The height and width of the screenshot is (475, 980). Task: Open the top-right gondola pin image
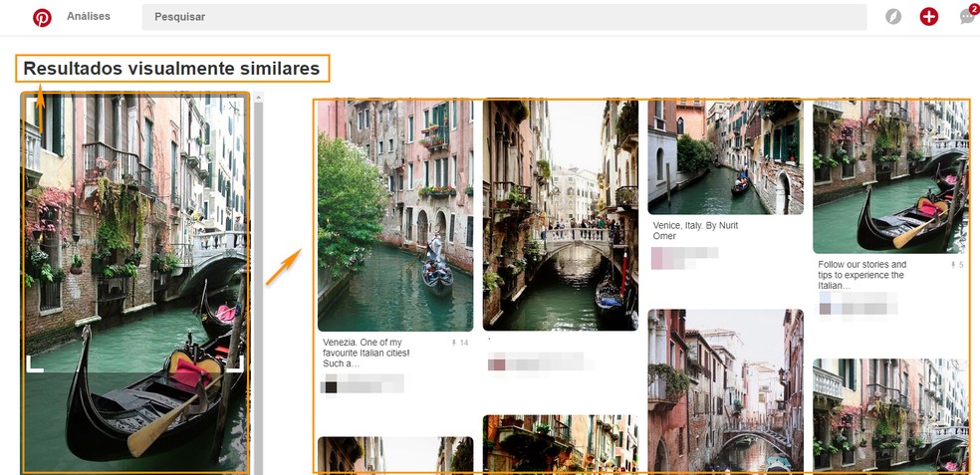(890, 176)
